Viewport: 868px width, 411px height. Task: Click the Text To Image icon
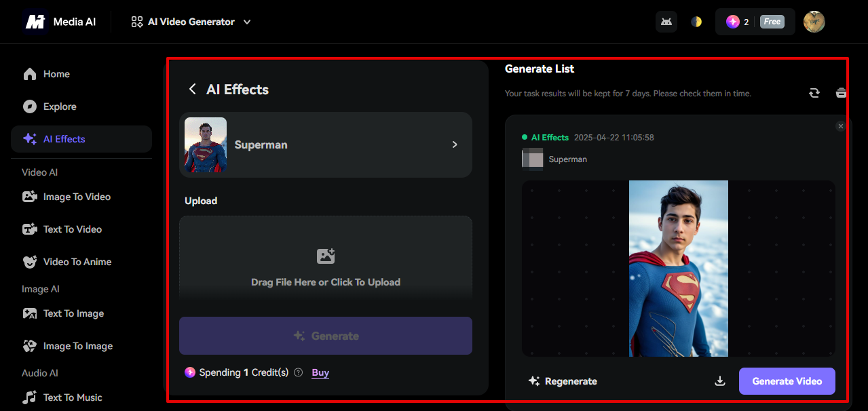30,313
